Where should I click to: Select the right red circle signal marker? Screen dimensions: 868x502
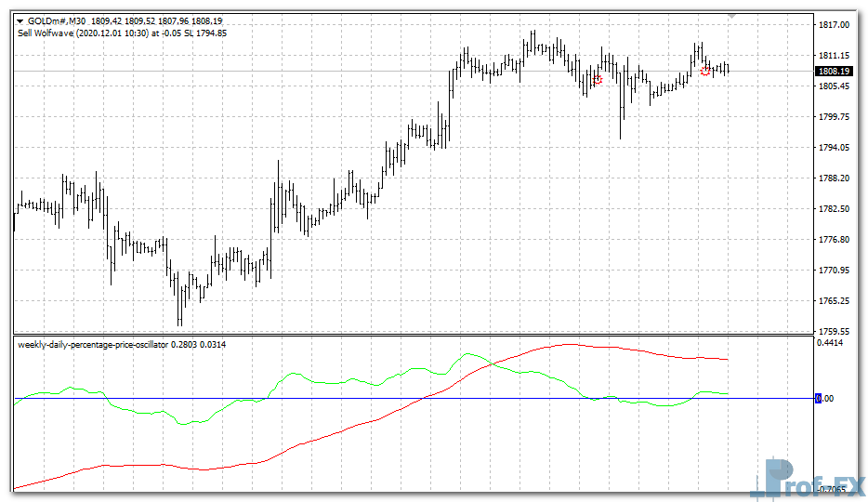[705, 71]
